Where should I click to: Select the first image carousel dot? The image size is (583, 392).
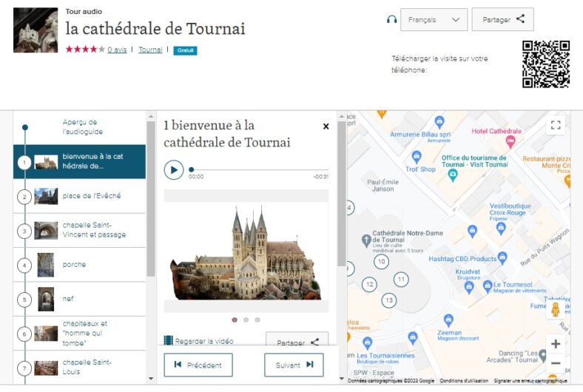(235, 320)
